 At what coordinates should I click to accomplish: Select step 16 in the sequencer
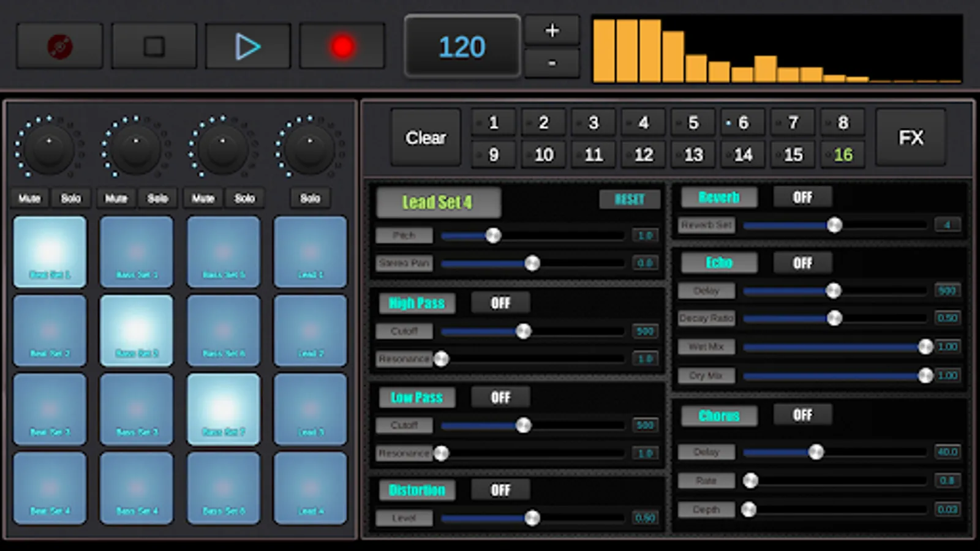click(x=843, y=154)
